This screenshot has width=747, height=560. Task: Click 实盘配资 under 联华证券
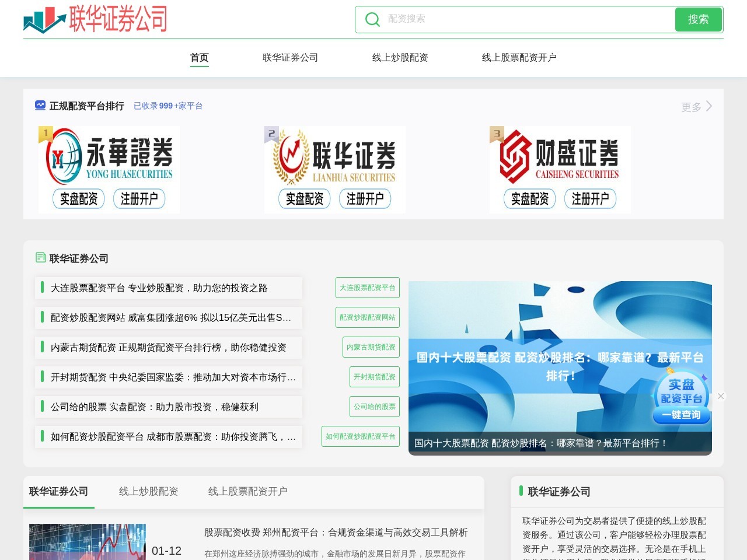point(305,199)
